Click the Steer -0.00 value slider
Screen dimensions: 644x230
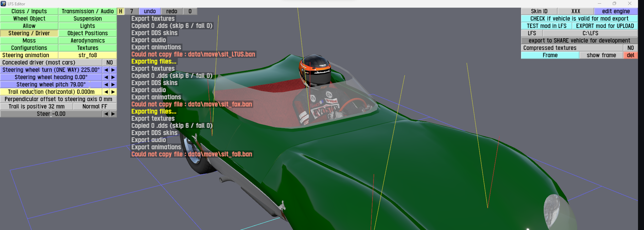coord(51,114)
